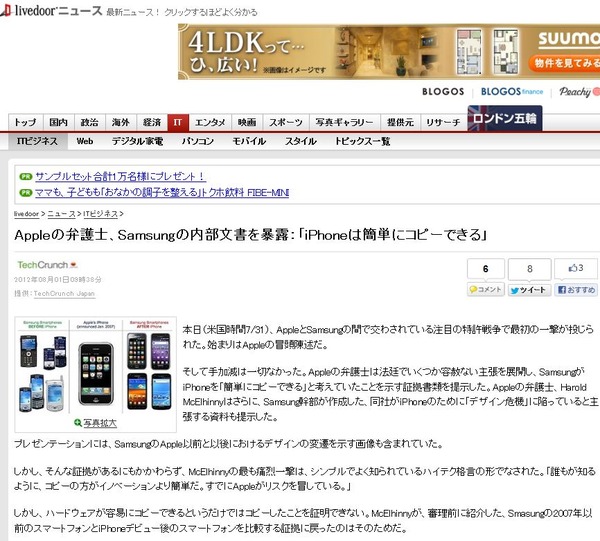Image resolution: width=600 pixels, height=541 pixels.
Task: Choose ITビジネス sub-category
Action: (x=38, y=141)
